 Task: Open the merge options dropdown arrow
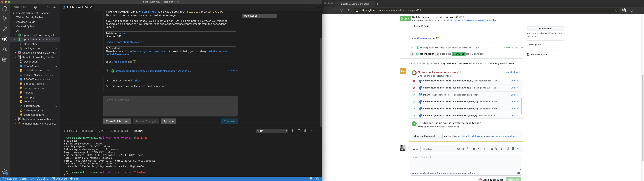pyautogui.click(x=440, y=136)
